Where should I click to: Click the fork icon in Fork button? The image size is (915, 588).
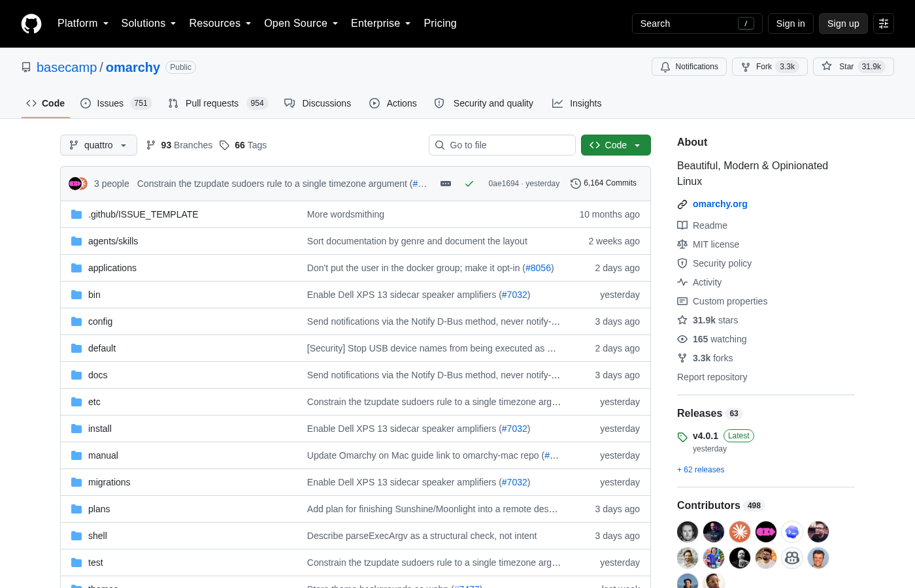(x=746, y=67)
